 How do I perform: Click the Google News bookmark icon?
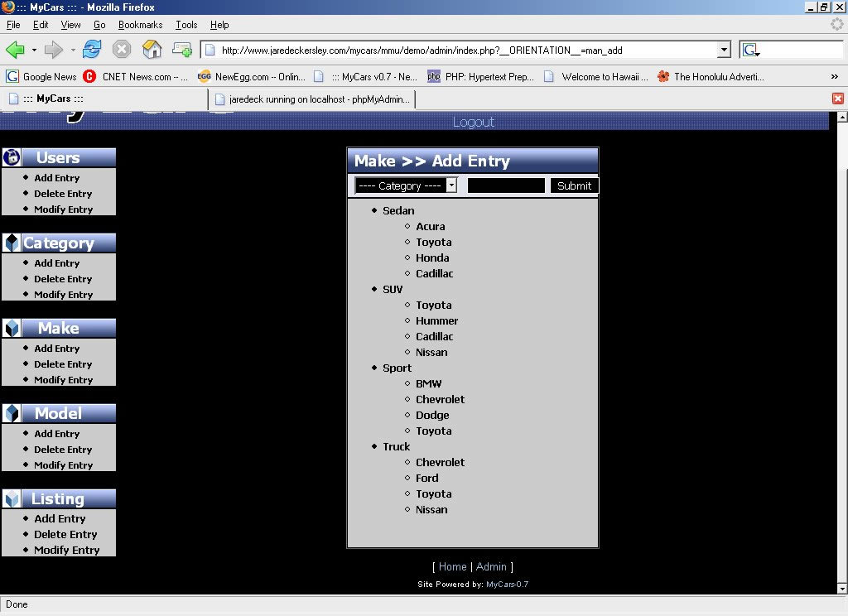pos(12,76)
